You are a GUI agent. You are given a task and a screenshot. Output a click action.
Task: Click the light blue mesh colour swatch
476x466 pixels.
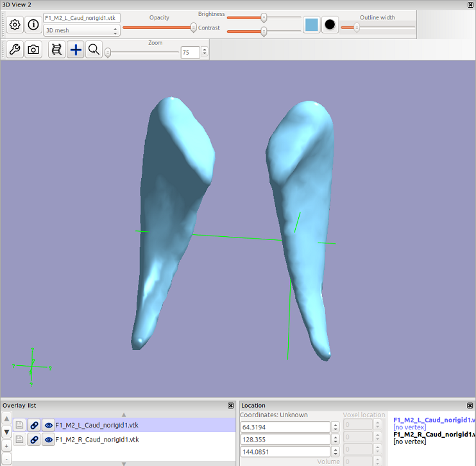coord(311,24)
